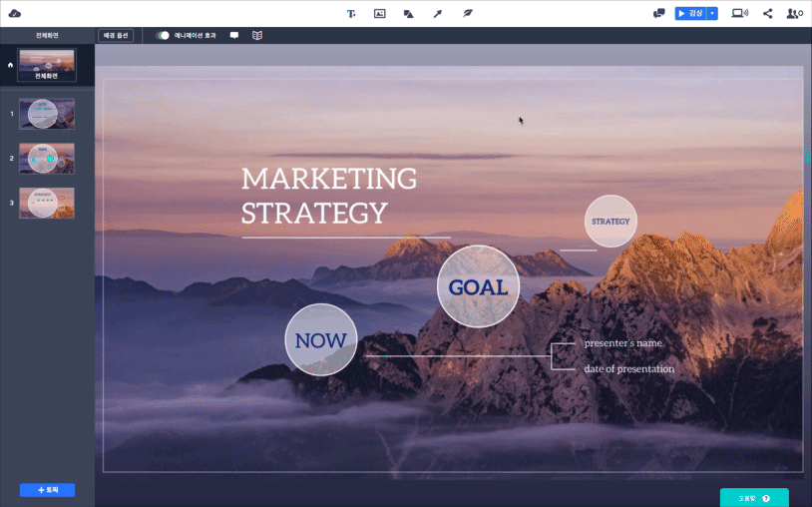Viewport: 812px width, 507px height.
Task: Open the cloud home icon
Action: 15,13
